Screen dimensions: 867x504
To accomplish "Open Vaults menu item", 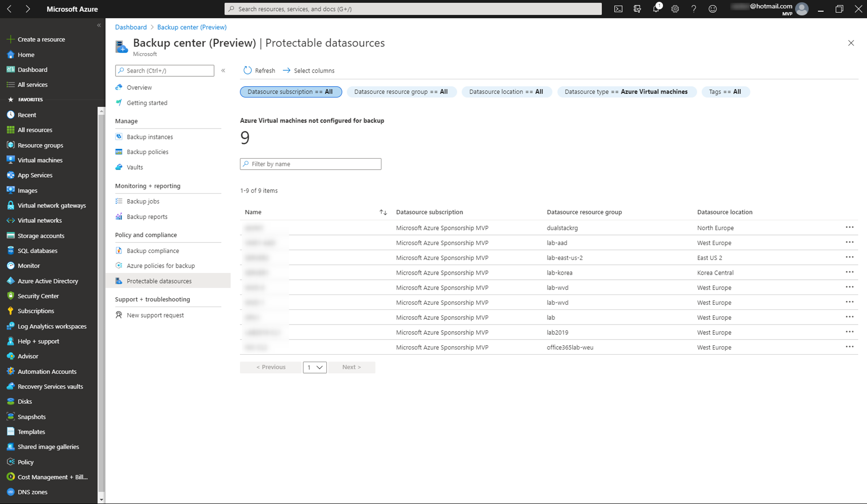I will click(x=134, y=167).
